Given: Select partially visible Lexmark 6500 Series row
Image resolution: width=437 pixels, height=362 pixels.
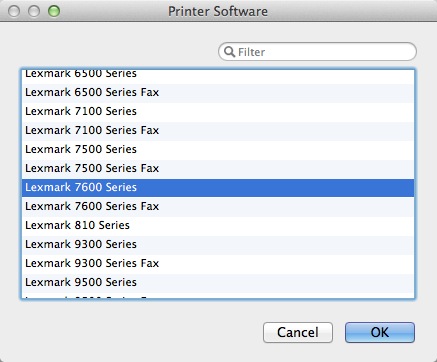Looking at the screenshot, I should click(218, 77).
